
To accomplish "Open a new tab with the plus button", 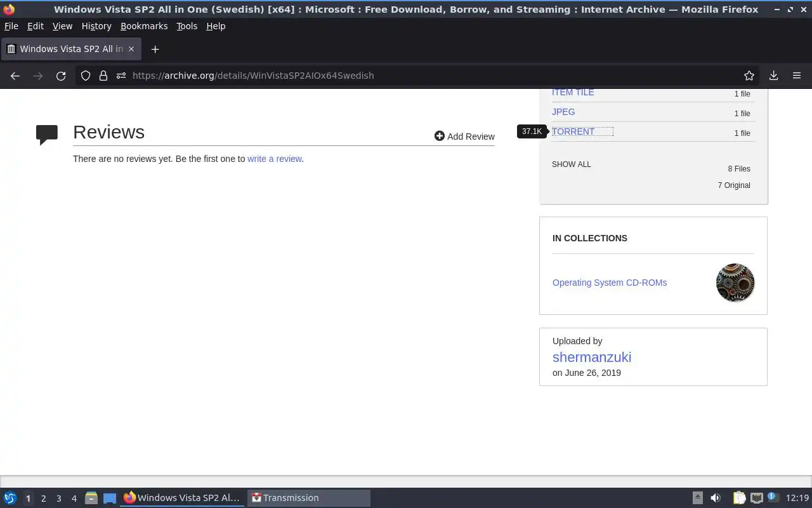I will pyautogui.click(x=155, y=49).
